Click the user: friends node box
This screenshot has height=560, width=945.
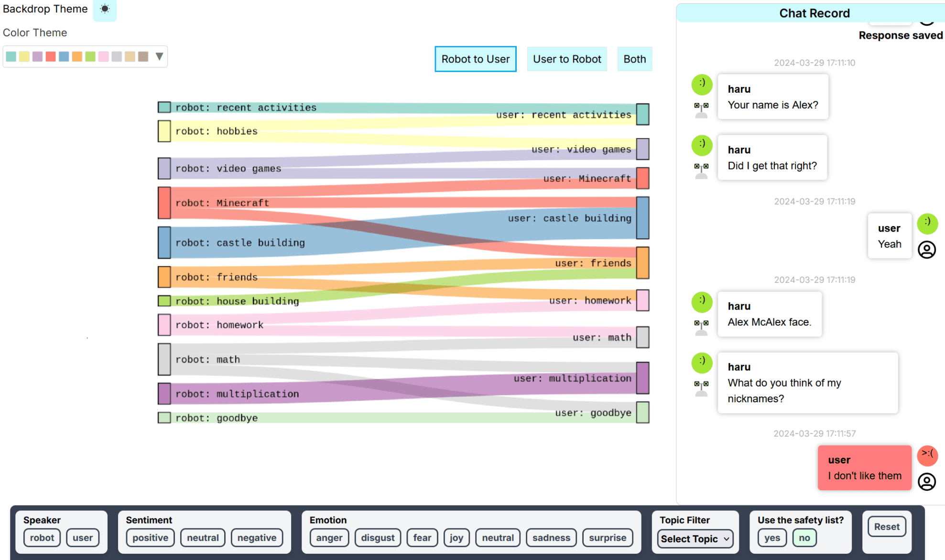tap(643, 263)
